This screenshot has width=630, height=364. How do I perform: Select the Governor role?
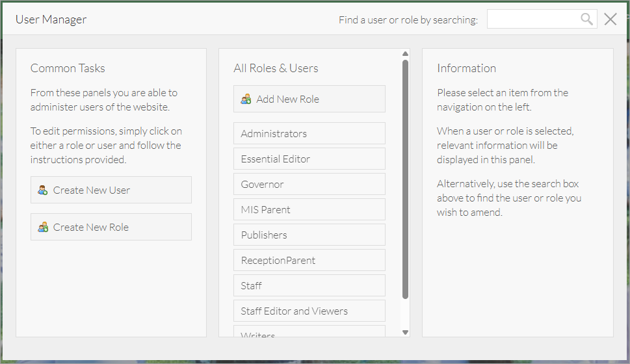pyautogui.click(x=309, y=185)
